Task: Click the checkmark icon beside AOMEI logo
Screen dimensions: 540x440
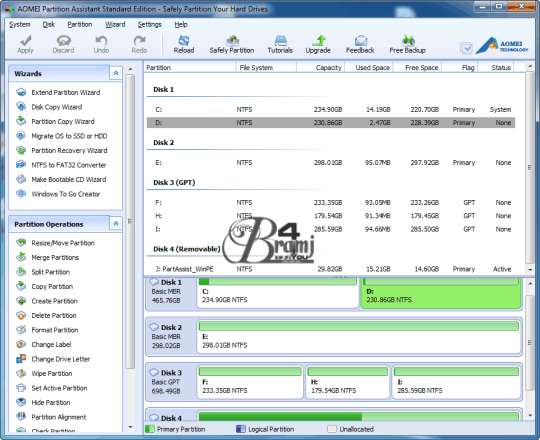Action: (466, 48)
